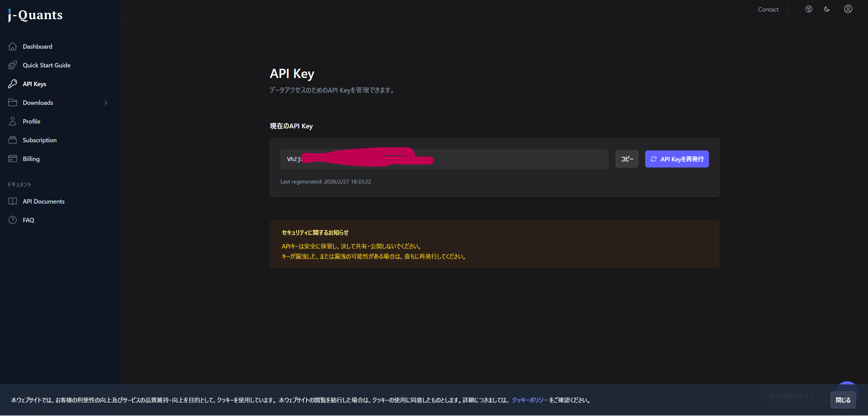Click the Downloads folder icon
The width and height of the screenshot is (868, 416).
tap(13, 102)
